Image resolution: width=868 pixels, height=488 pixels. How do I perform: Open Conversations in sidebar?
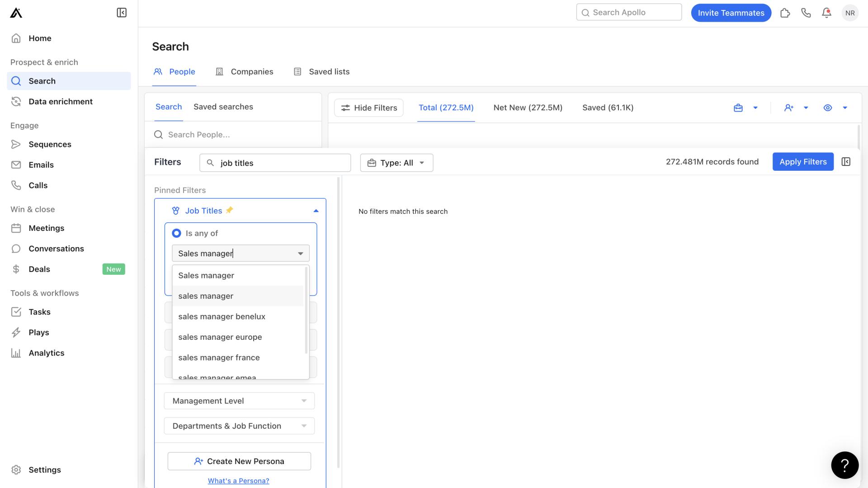click(x=69, y=249)
